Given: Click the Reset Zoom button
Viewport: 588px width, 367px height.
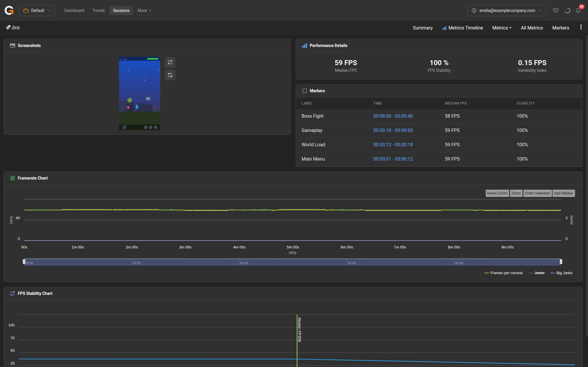Looking at the screenshot, I should tap(497, 193).
